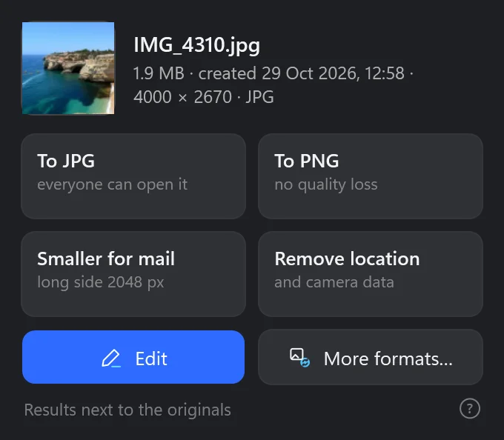Image resolution: width=504 pixels, height=440 pixels.
Task: Click the 4000 × 2670 · JPG dimensions text
Action: coord(204,97)
